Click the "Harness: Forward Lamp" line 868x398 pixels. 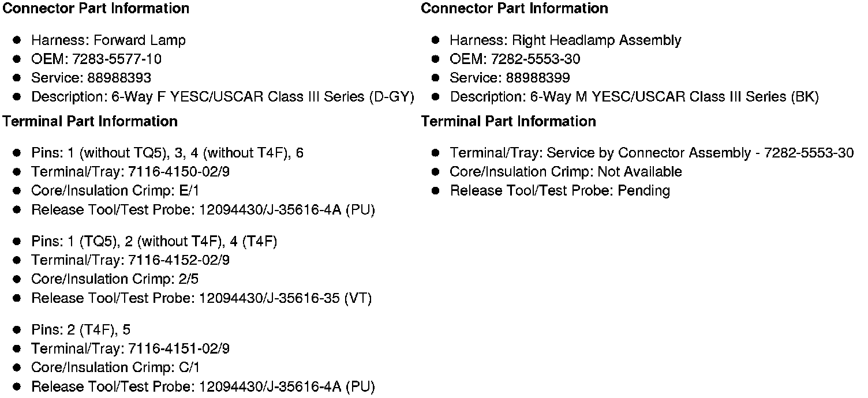(108, 40)
